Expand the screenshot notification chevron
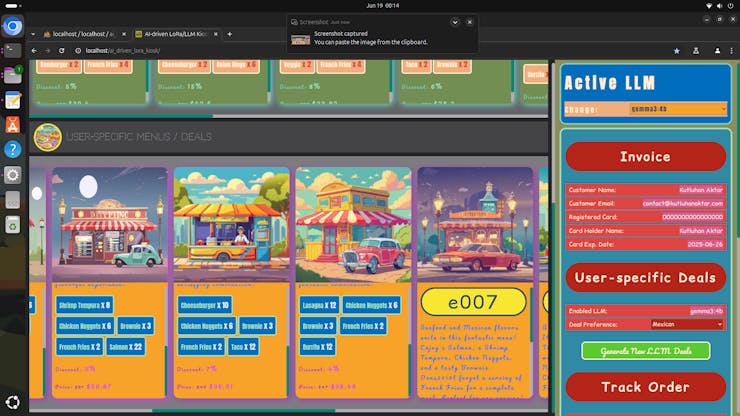The width and height of the screenshot is (740, 416). (x=455, y=21)
